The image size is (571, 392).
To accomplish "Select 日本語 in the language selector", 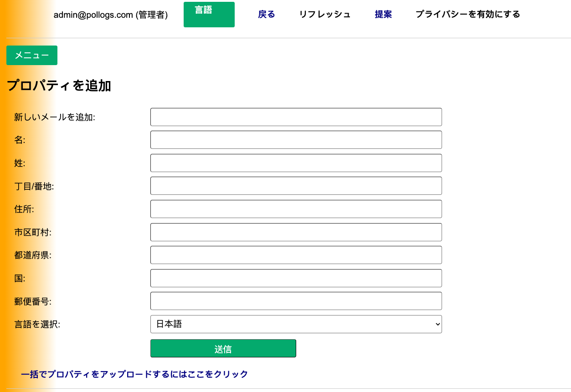I will point(296,324).
